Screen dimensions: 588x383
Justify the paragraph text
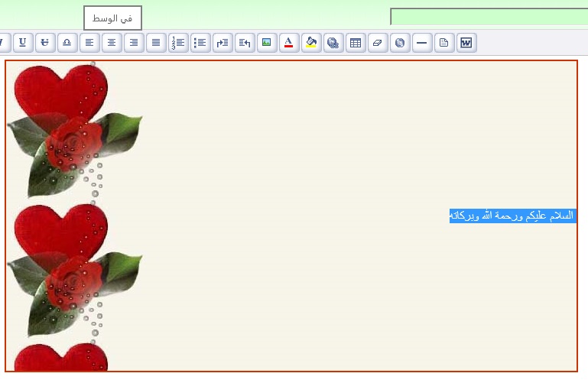point(156,43)
